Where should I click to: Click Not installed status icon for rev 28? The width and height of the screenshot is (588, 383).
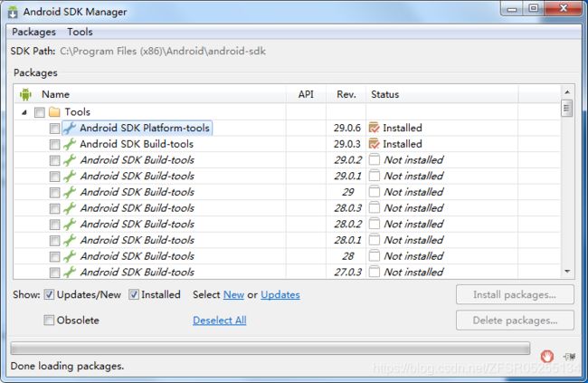click(x=374, y=256)
